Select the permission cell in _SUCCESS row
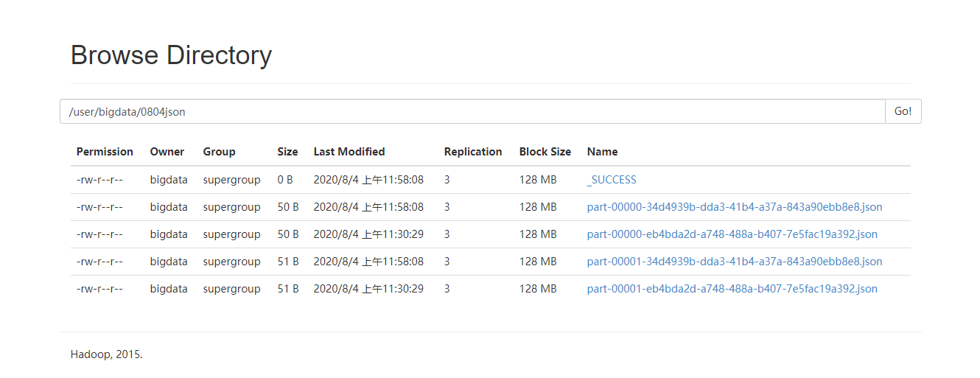 coord(99,180)
